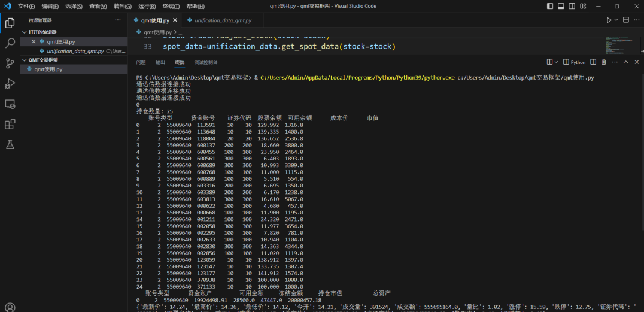
Task: Open unification_data_qmt.py from open editors list
Action: (x=74, y=52)
